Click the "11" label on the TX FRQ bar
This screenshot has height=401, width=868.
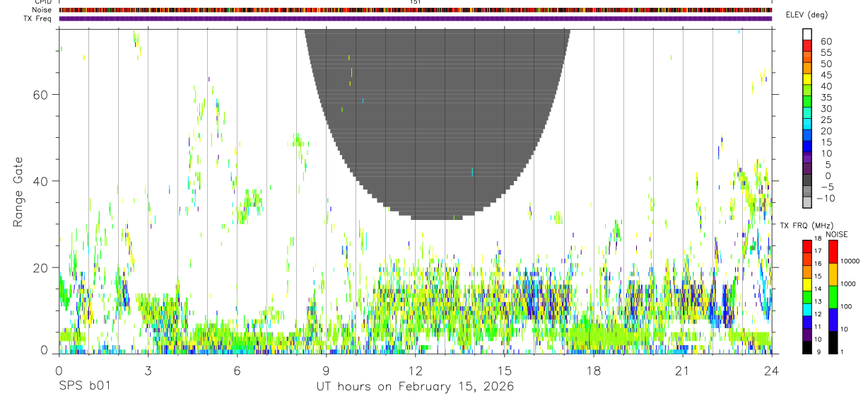click(x=818, y=327)
